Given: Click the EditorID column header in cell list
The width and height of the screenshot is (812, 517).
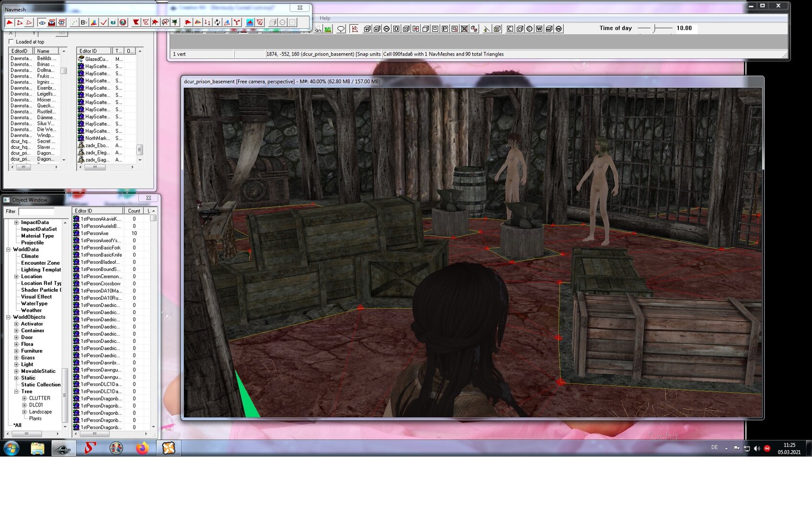Looking at the screenshot, I should 21,51.
